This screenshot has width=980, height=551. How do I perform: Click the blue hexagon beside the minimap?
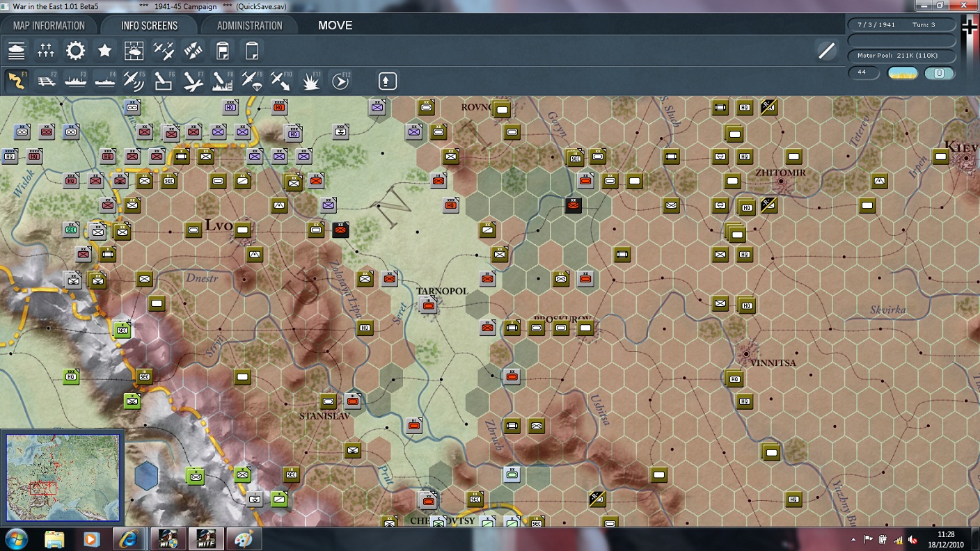[x=146, y=476]
